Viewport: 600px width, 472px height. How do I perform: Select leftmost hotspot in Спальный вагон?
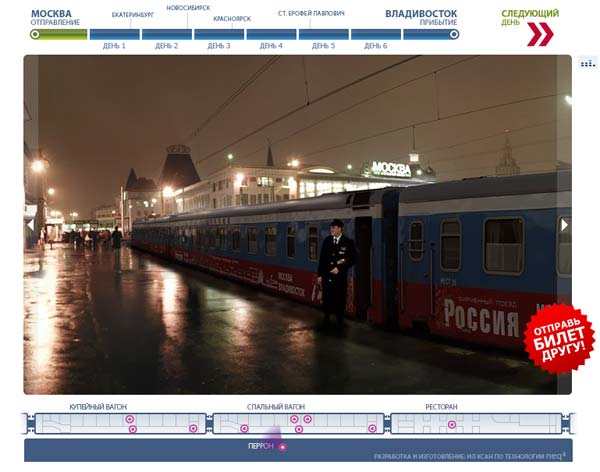coord(244,428)
